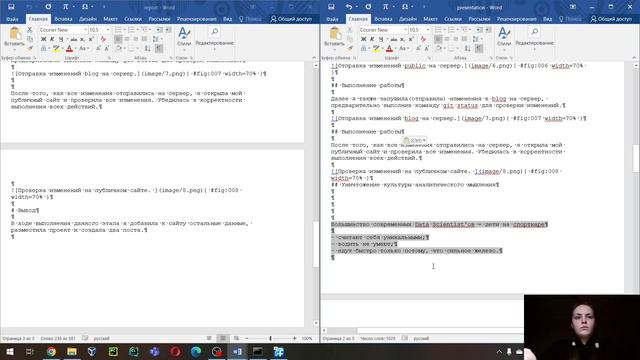Open Editing (Редактирование) search in report window

[214, 38]
